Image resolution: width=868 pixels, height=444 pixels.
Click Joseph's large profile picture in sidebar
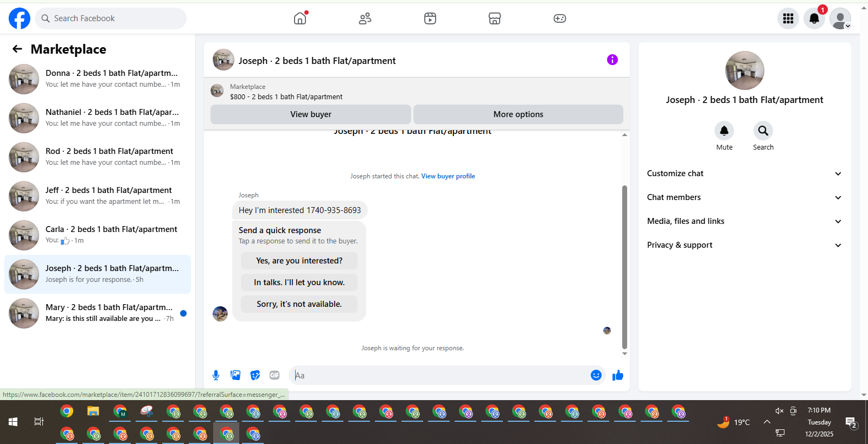(x=745, y=70)
